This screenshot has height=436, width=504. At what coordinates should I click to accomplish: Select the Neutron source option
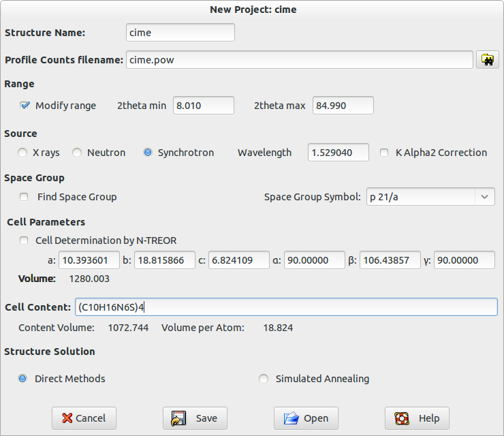[77, 153]
